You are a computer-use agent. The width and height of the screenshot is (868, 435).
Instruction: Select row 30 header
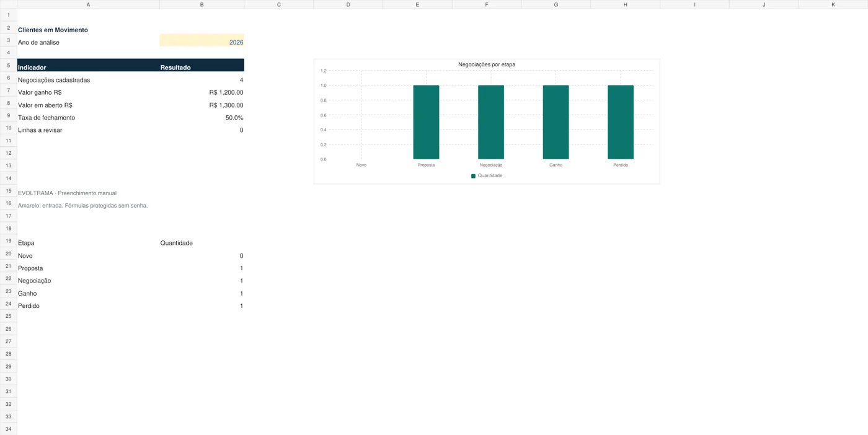[x=9, y=379]
